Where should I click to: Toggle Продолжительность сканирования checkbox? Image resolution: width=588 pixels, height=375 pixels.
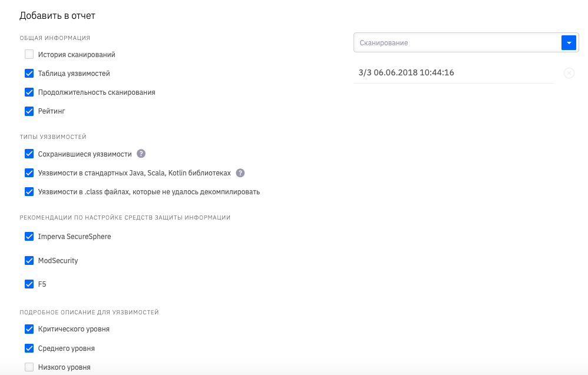[x=29, y=92]
